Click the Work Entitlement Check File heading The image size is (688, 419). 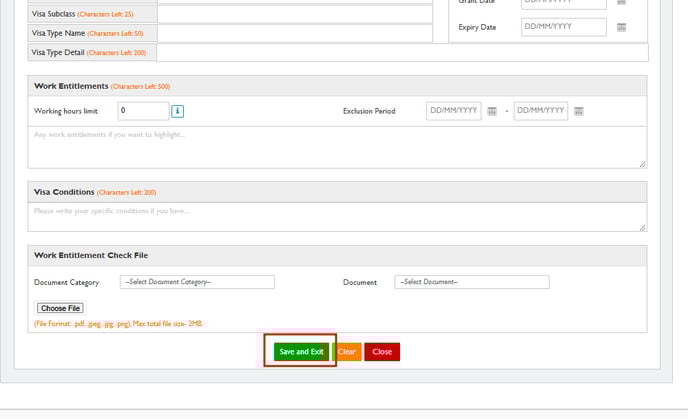91,255
